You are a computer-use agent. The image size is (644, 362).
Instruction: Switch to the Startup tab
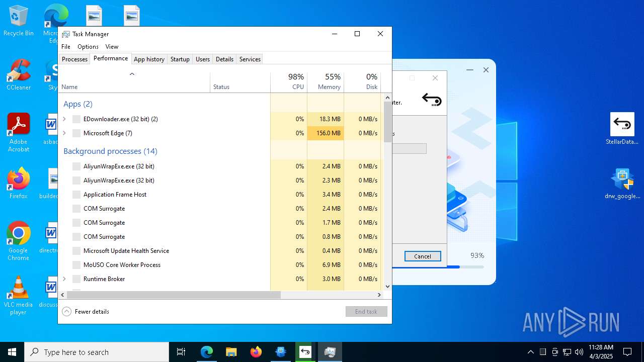click(180, 59)
